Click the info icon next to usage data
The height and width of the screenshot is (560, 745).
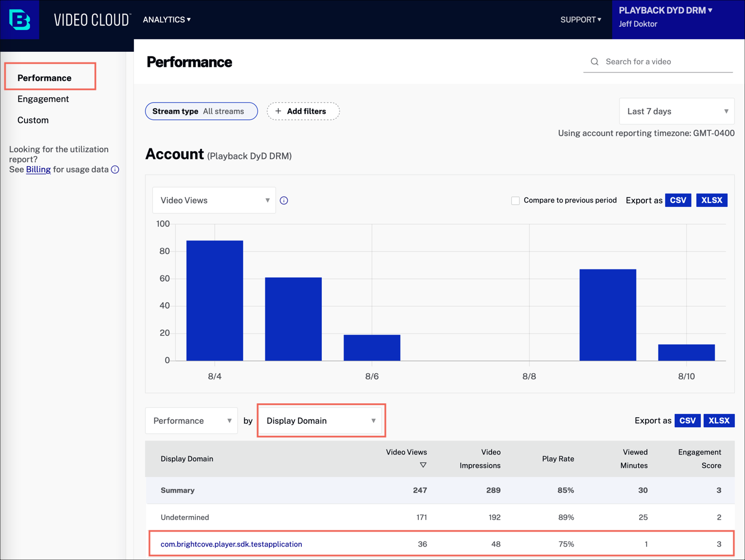(x=115, y=170)
